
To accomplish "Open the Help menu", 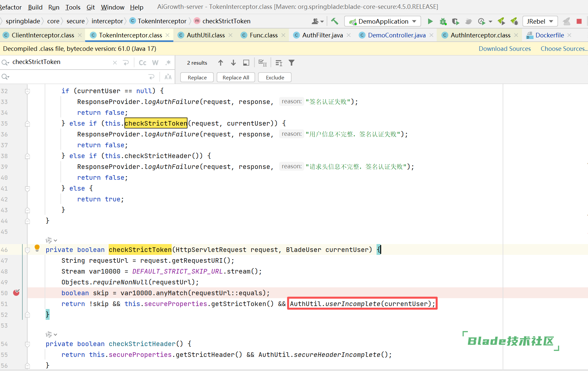I will [x=137, y=7].
